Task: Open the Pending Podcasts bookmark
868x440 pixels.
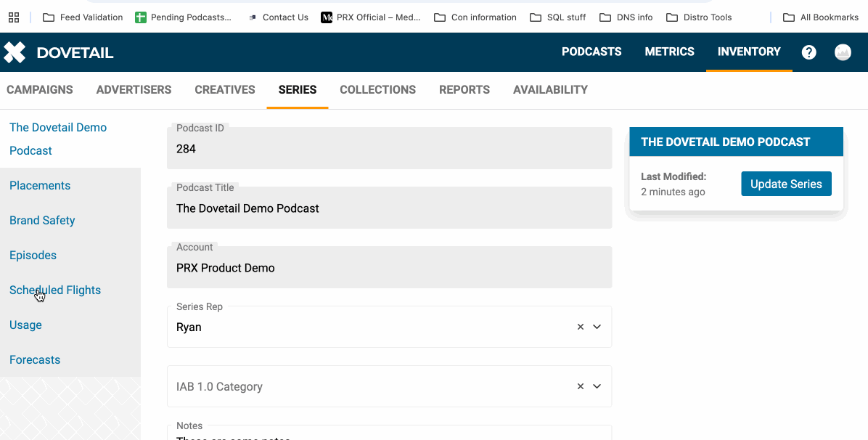Action: 183,17
